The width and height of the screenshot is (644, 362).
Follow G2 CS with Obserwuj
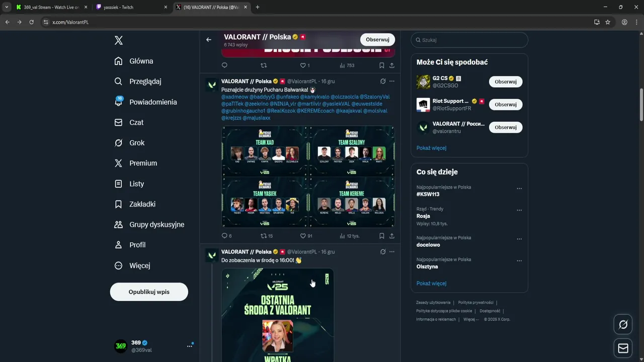[506, 81]
